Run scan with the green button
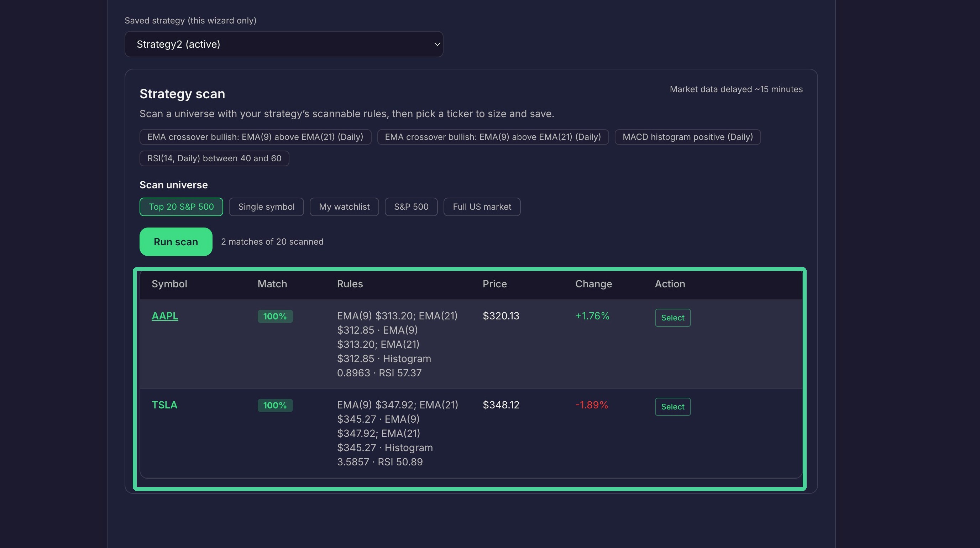Image resolution: width=980 pixels, height=548 pixels. click(176, 242)
